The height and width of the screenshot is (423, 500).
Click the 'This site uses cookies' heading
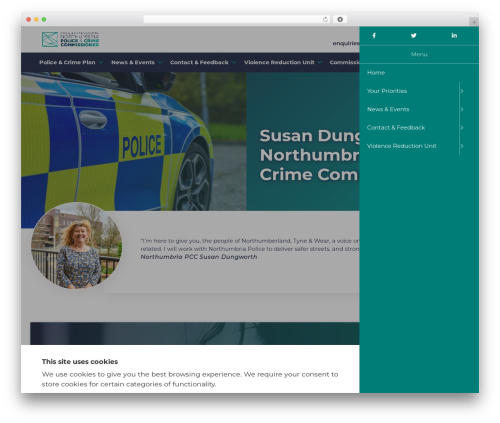click(80, 362)
